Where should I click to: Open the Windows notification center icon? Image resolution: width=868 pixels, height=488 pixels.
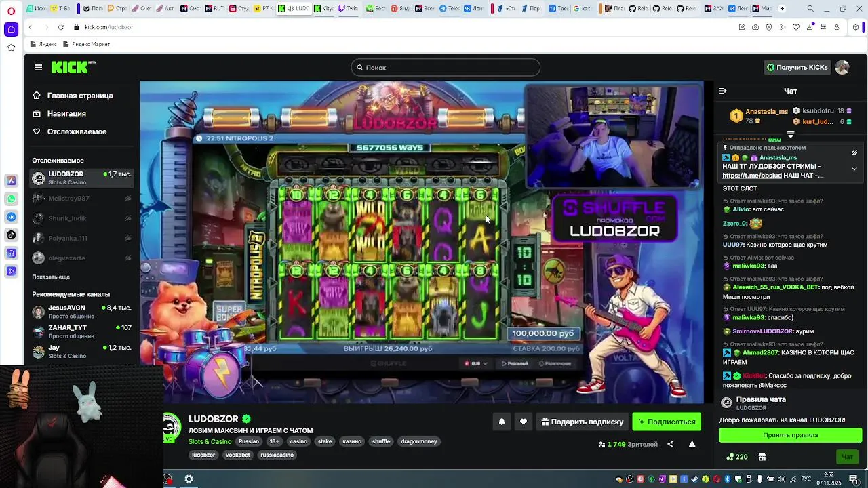(853, 479)
